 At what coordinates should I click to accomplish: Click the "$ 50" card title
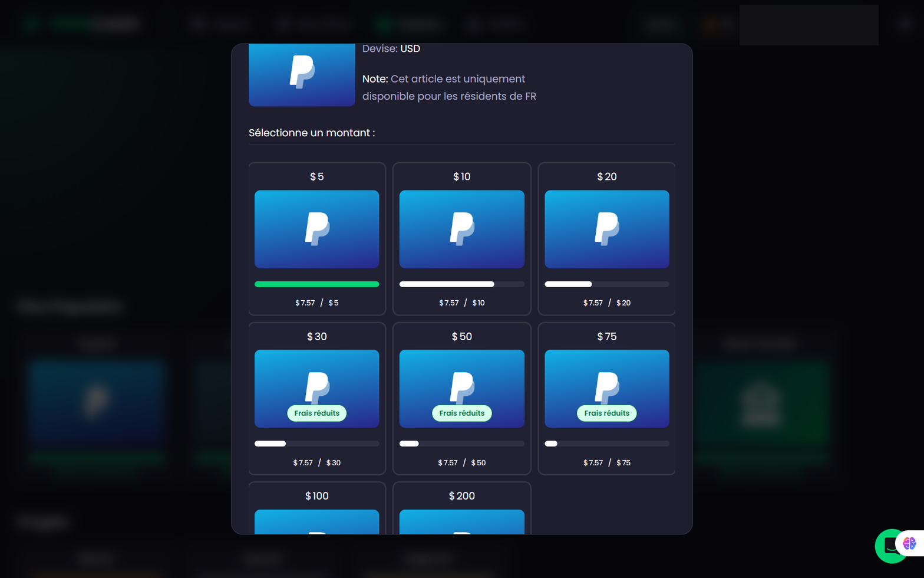pyautogui.click(x=461, y=336)
